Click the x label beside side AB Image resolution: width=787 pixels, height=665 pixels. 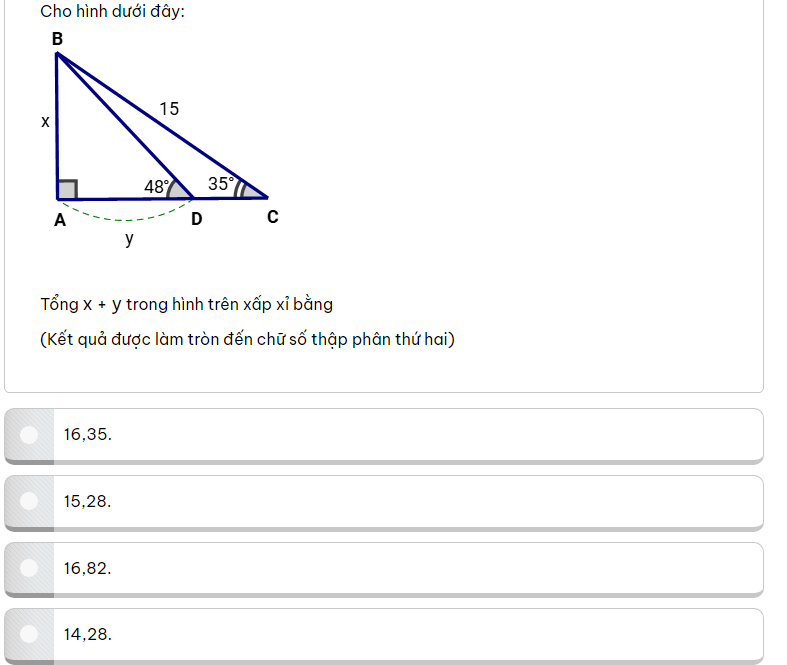tap(45, 121)
